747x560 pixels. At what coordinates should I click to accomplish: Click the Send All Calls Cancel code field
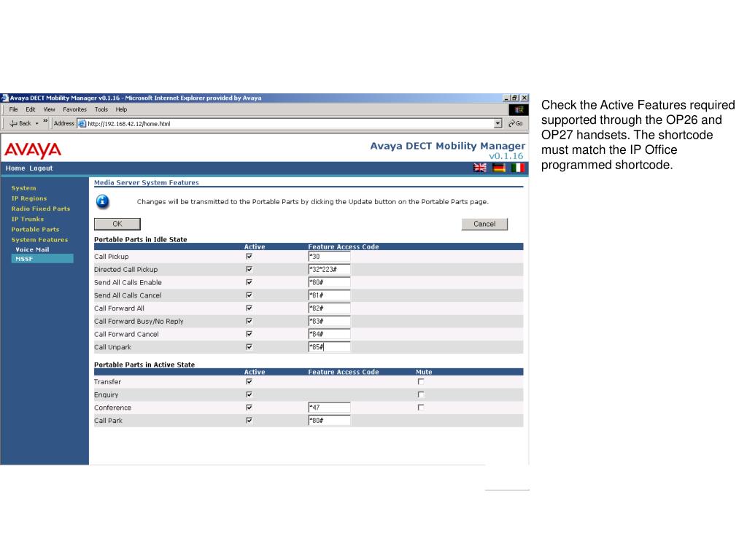click(329, 295)
